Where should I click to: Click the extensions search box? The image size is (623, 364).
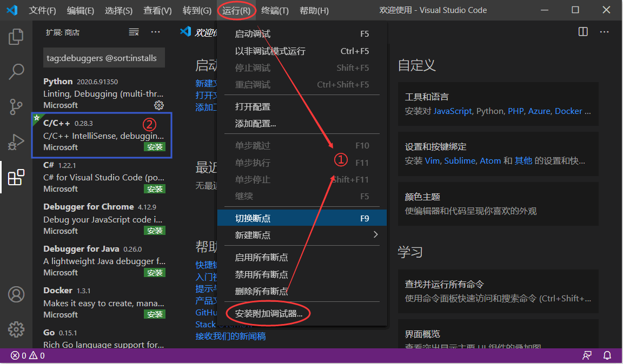104,58
